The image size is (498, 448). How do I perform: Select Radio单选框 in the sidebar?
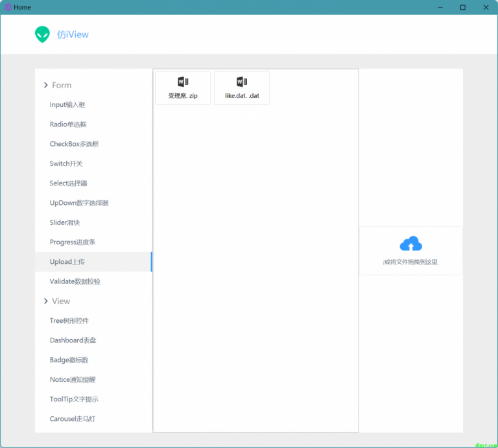pos(68,124)
